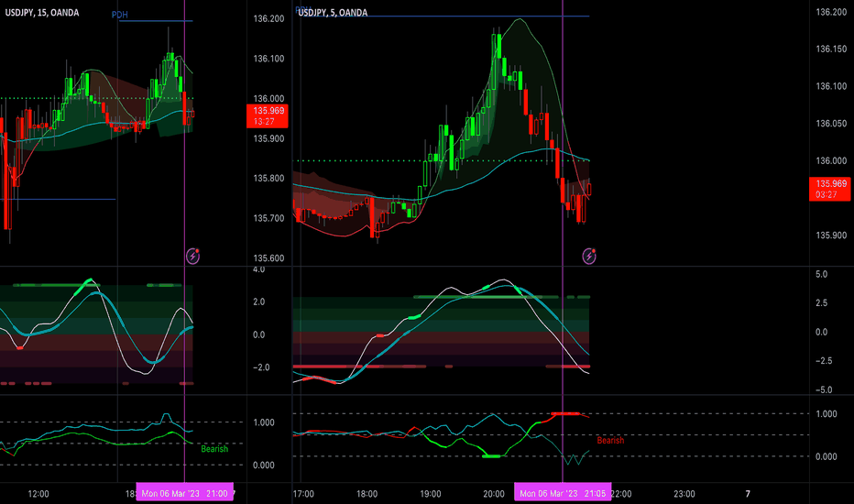Image resolution: width=854 pixels, height=504 pixels.
Task: Click the 2.0 oscillator scale value
Action: 259,301
